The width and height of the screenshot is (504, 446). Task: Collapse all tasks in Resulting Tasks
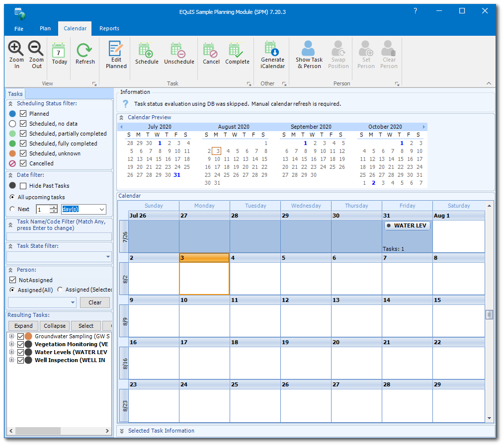[54, 325]
